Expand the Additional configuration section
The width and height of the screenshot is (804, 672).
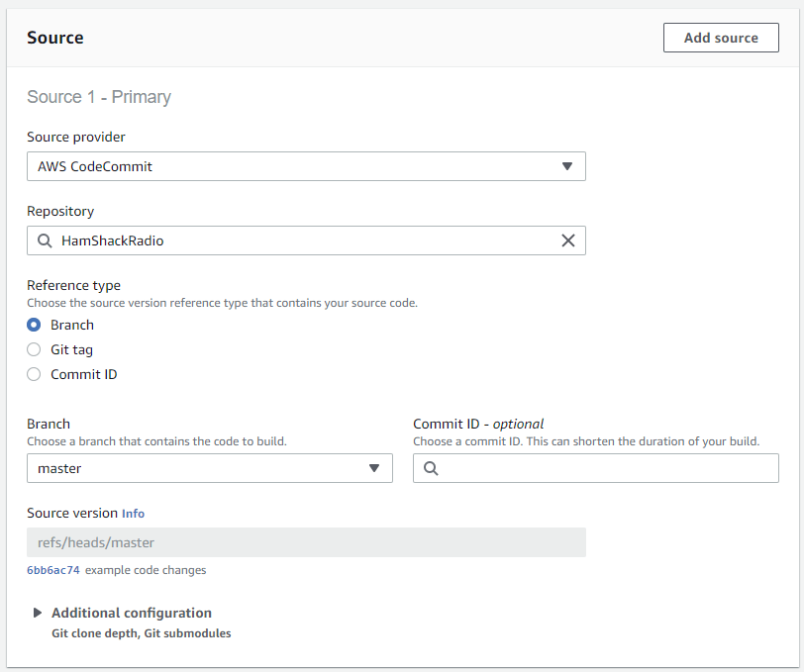click(x=132, y=613)
